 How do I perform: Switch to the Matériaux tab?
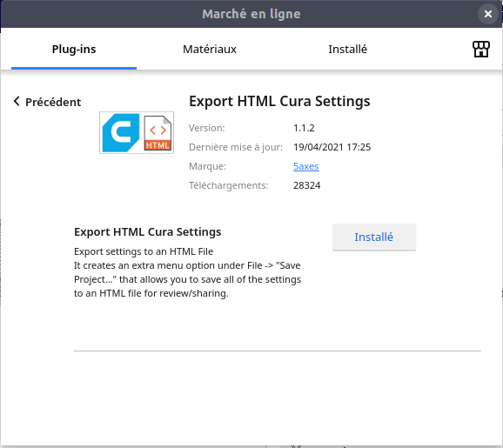coord(210,49)
